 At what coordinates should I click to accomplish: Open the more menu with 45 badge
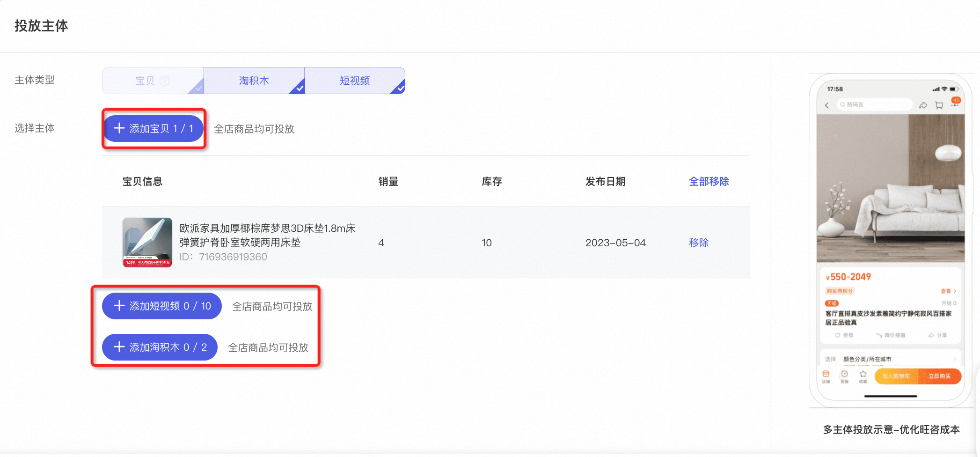click(x=955, y=103)
